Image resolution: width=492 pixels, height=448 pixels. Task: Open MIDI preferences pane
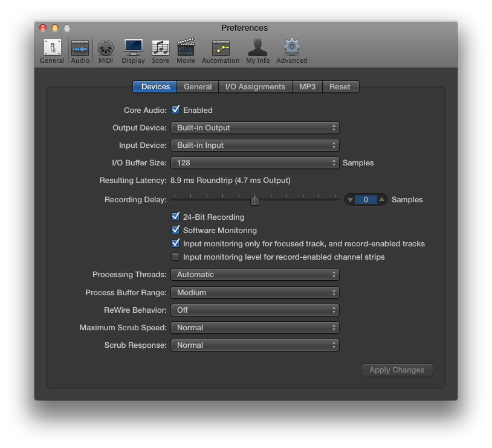click(x=106, y=51)
